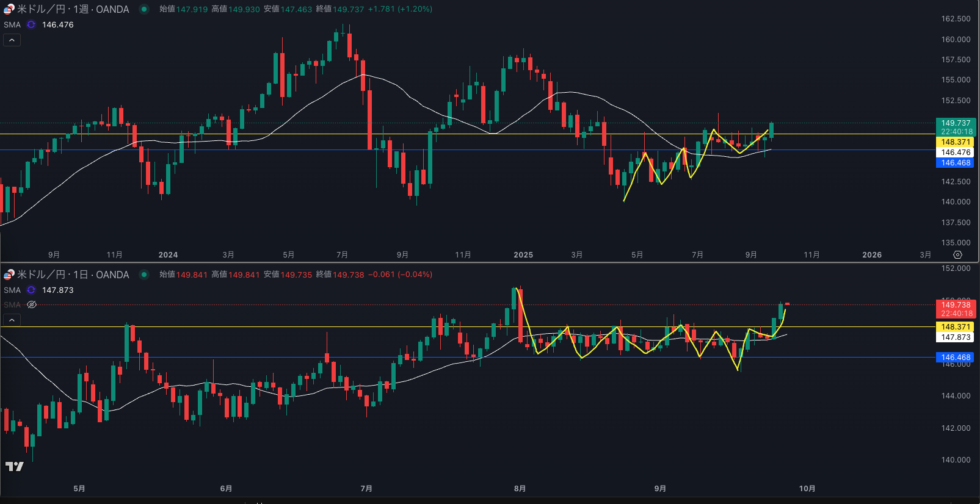
Task: Click the SMA refresh icon on daily chart
Action: (x=31, y=290)
